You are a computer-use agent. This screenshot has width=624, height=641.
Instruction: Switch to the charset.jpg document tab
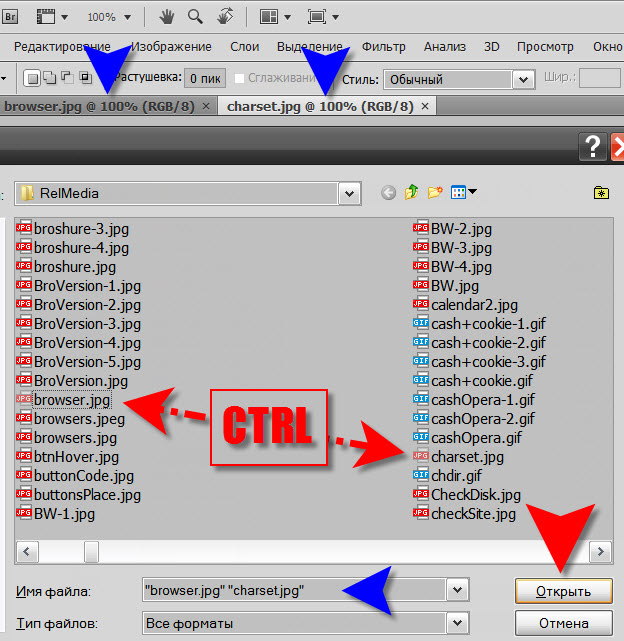coord(321,106)
